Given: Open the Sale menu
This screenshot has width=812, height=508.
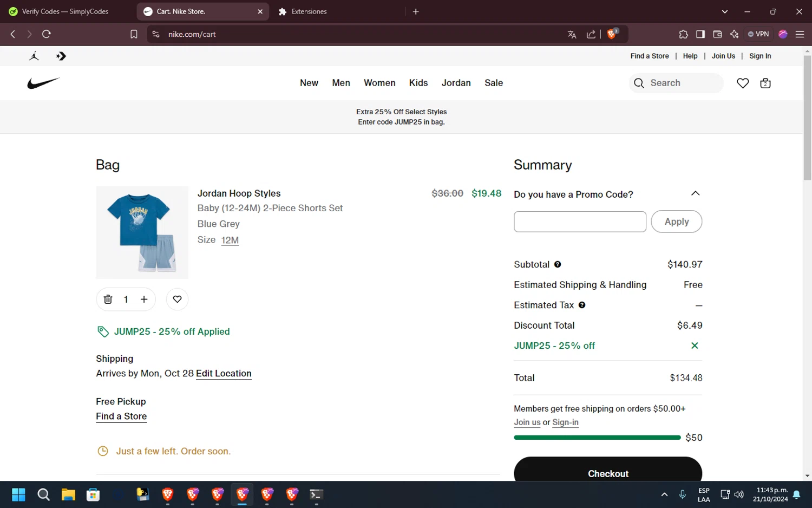Looking at the screenshot, I should 494,83.
